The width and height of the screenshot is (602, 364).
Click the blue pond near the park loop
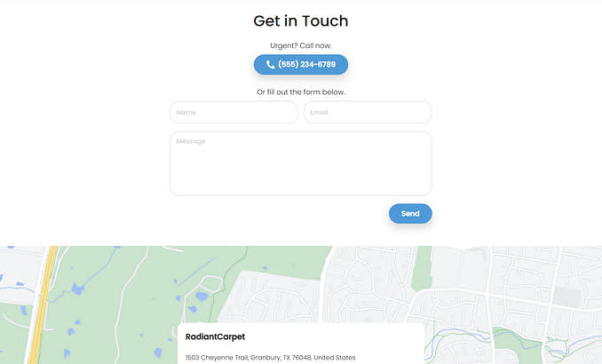[x=202, y=296]
